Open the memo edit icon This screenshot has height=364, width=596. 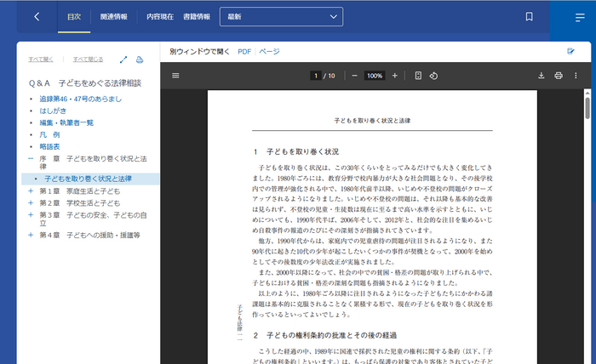click(571, 51)
